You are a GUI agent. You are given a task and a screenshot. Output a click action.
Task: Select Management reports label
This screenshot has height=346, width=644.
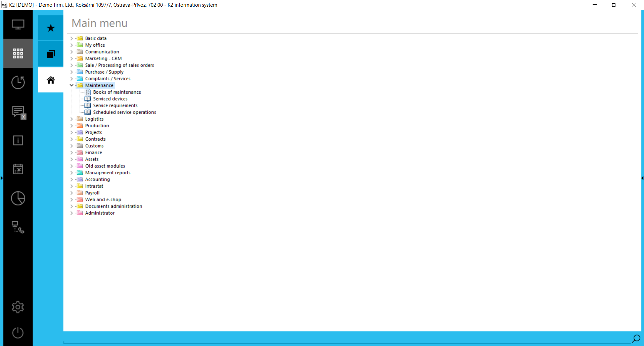click(x=108, y=173)
